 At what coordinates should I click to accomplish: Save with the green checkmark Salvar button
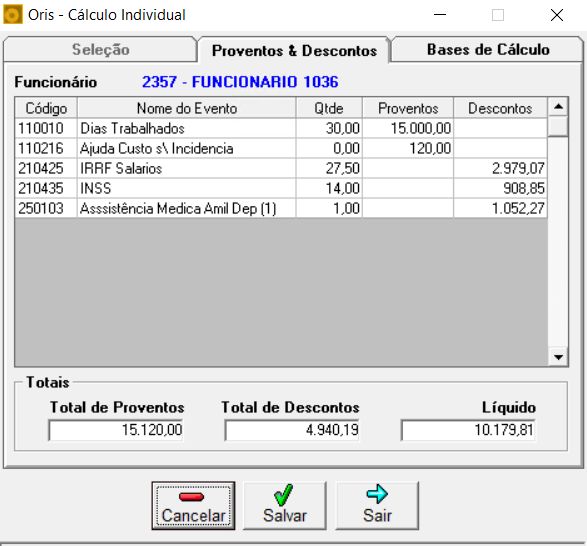(x=285, y=506)
